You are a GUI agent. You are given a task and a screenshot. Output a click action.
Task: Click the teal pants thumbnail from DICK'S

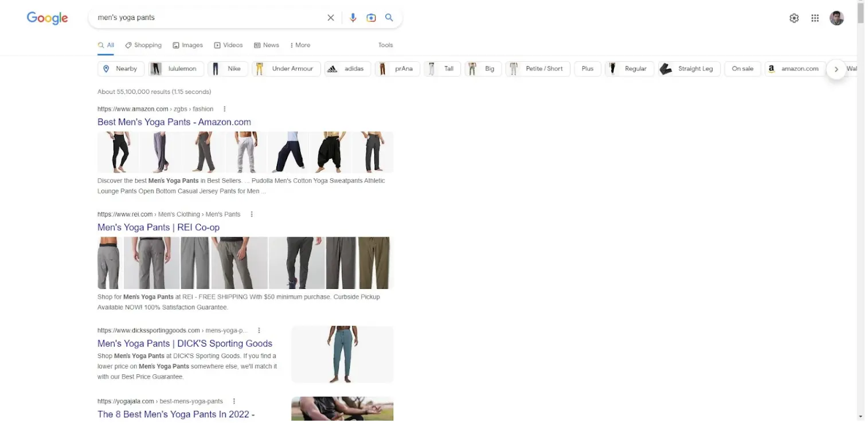[342, 354]
